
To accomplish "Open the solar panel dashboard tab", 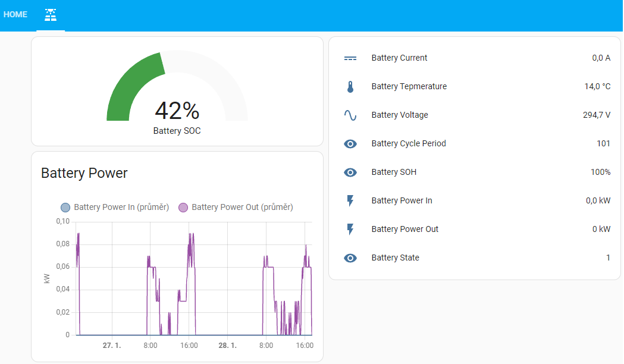I will [51, 15].
